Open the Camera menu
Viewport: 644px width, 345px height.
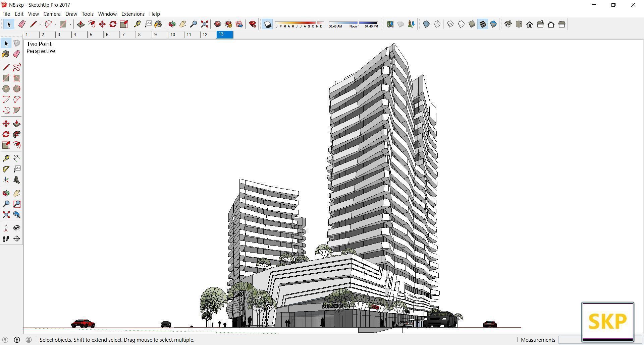tap(52, 14)
